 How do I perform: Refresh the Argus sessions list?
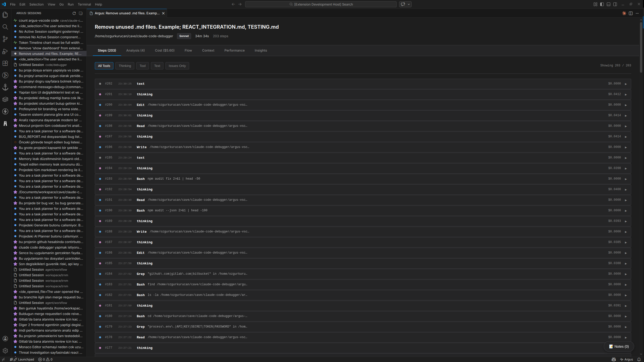74,13
